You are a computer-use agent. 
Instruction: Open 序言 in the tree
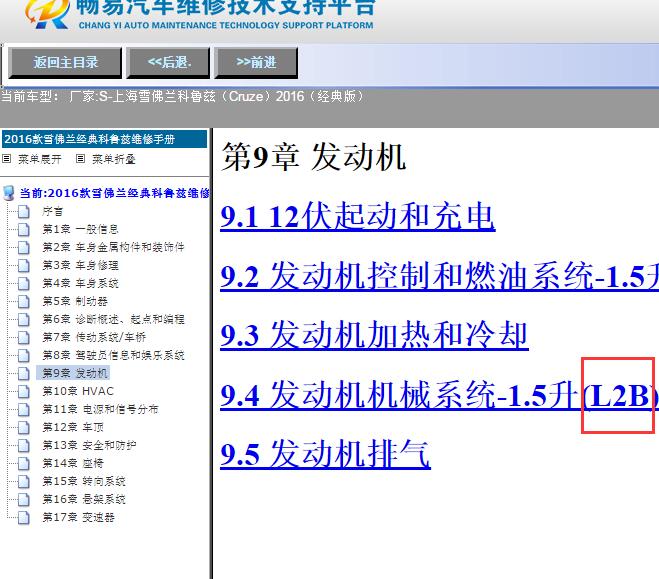tap(52, 211)
